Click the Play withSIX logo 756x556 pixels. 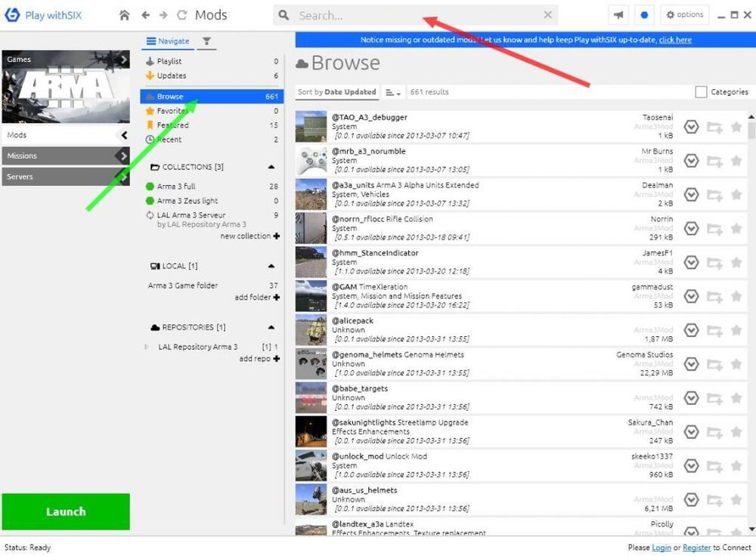(43, 15)
